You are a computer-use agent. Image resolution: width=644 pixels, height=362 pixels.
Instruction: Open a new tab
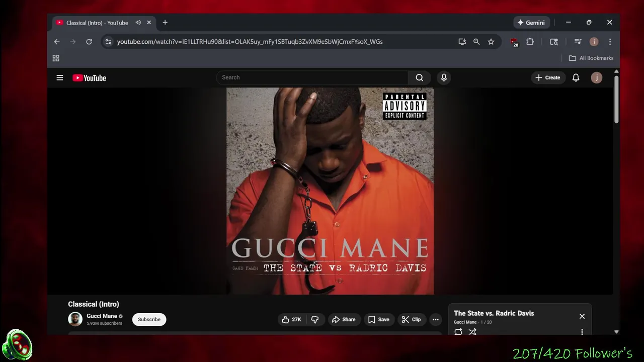(165, 23)
